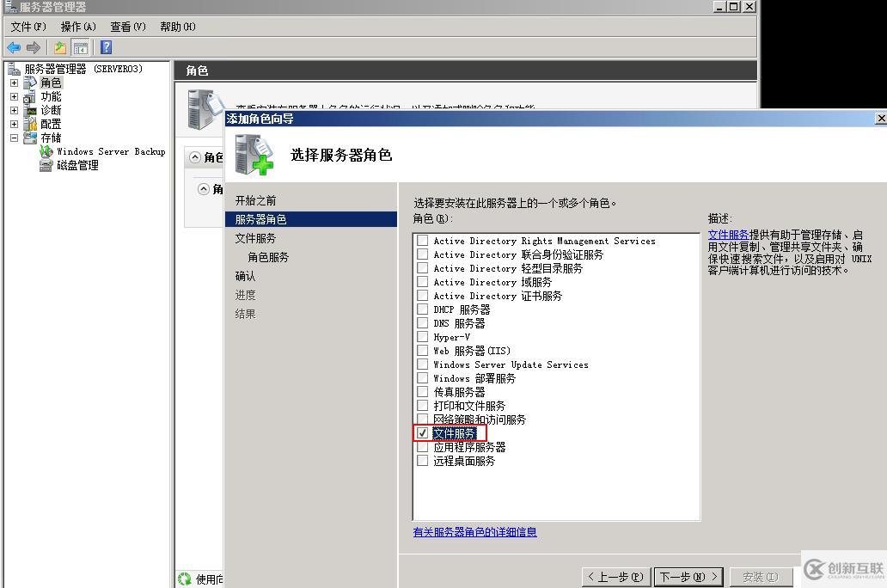Click the Roles node icon in tree
887x588 pixels.
click(30, 83)
